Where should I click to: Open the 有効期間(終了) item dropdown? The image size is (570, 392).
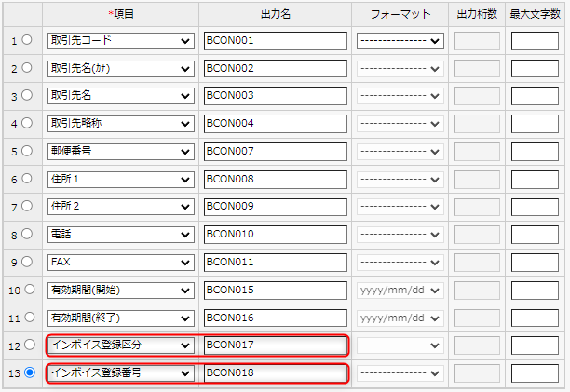point(120,318)
